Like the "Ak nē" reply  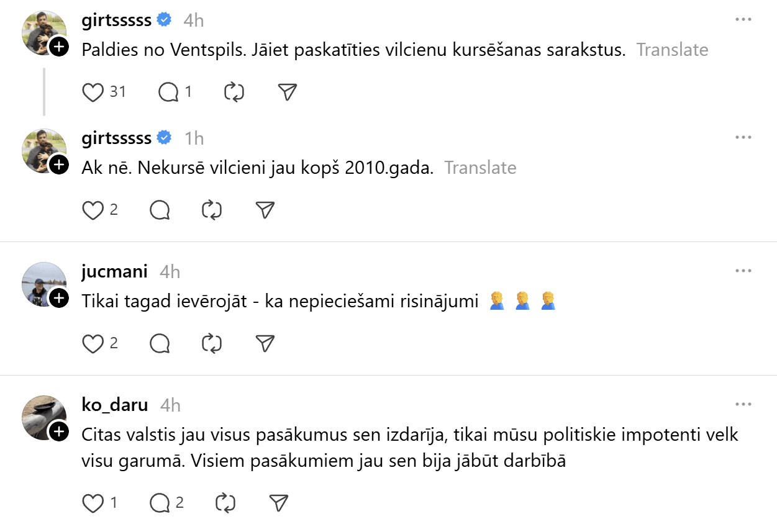tap(93, 210)
